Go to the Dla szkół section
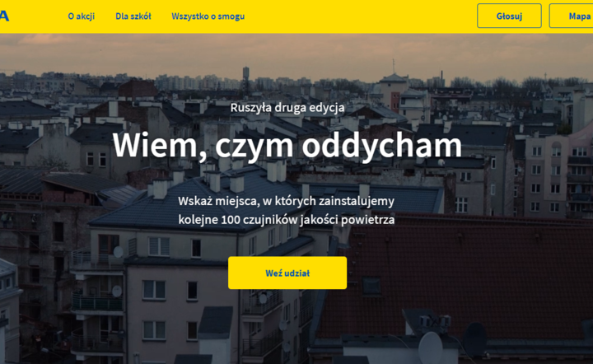Viewport: 593px width, 364px height. [133, 16]
